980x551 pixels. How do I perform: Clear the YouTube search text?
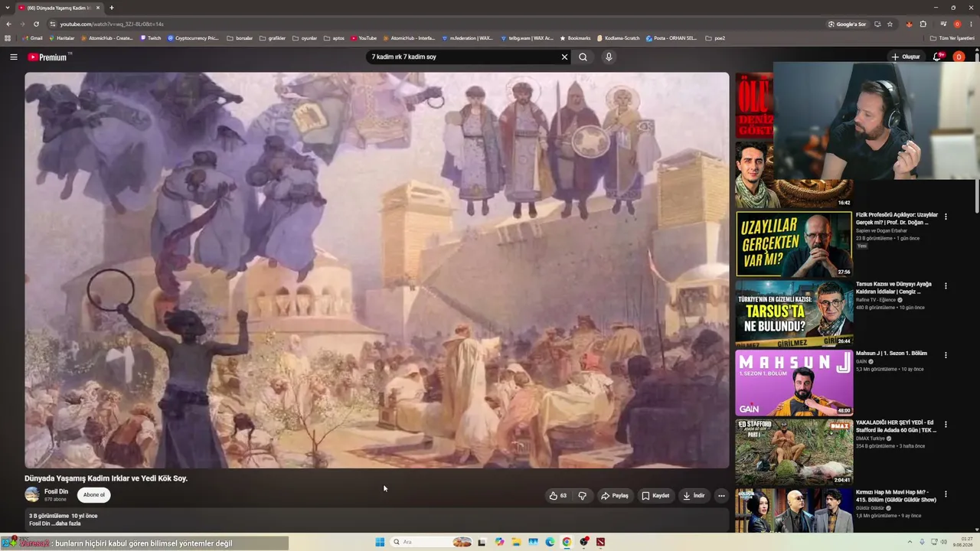click(x=564, y=57)
